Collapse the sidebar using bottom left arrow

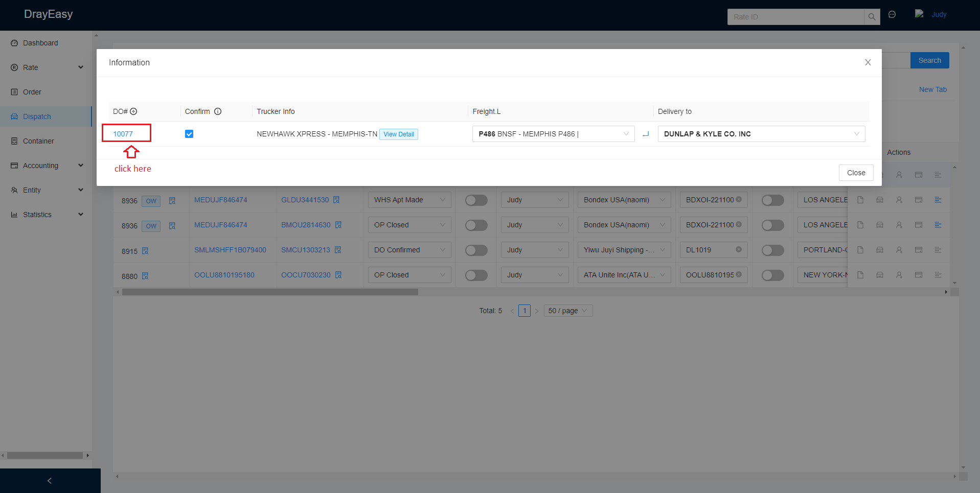coord(50,481)
